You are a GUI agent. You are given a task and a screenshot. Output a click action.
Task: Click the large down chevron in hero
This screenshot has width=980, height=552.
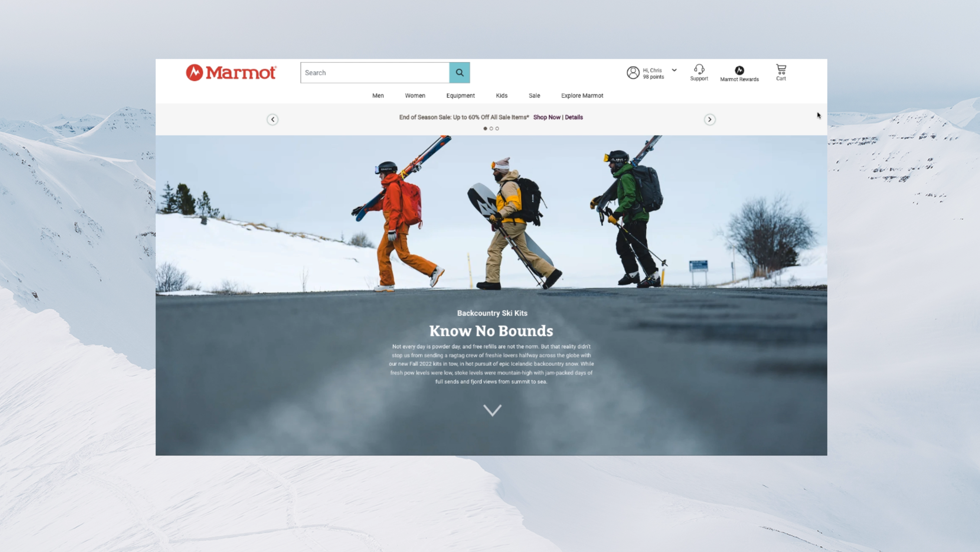click(x=492, y=410)
